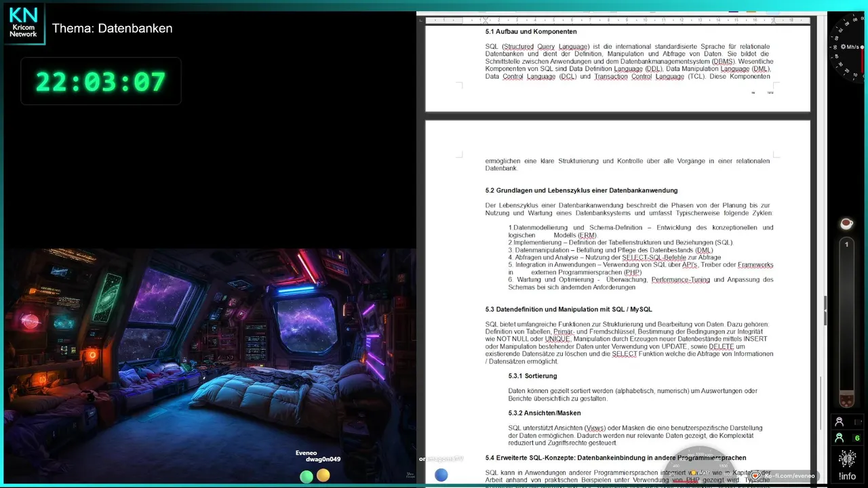
Task: Click the upper white viewer person icon
Action: (840, 422)
